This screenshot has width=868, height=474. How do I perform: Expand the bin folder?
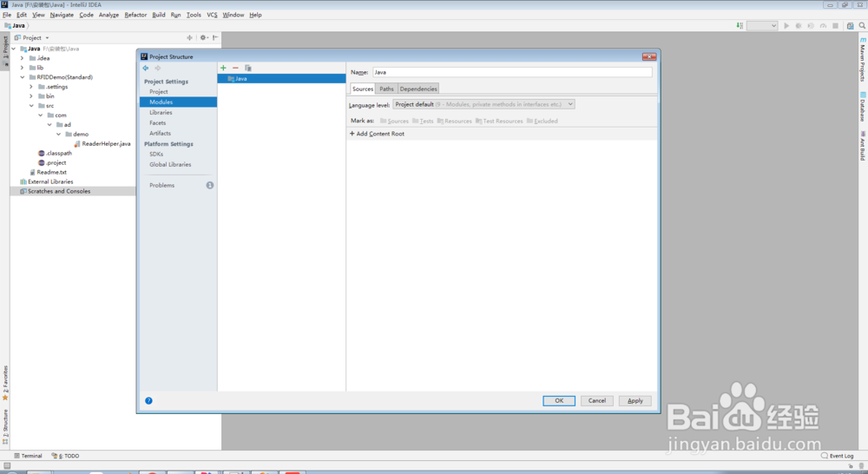(x=31, y=95)
